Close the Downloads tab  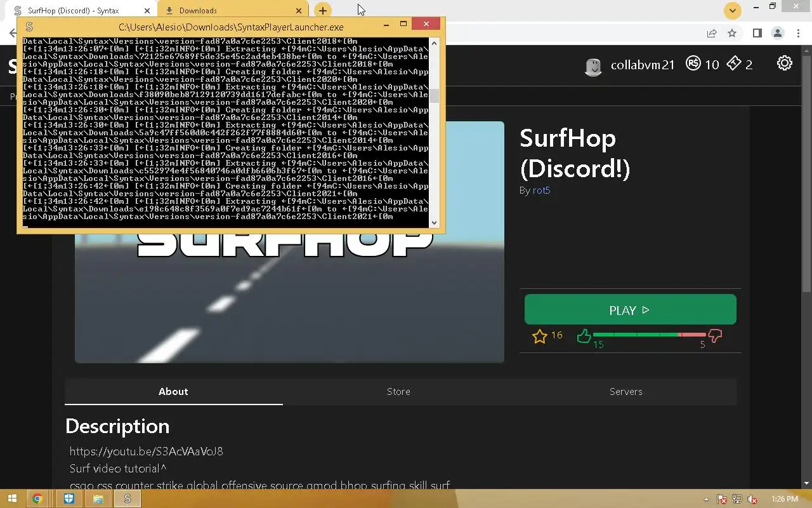(x=299, y=11)
